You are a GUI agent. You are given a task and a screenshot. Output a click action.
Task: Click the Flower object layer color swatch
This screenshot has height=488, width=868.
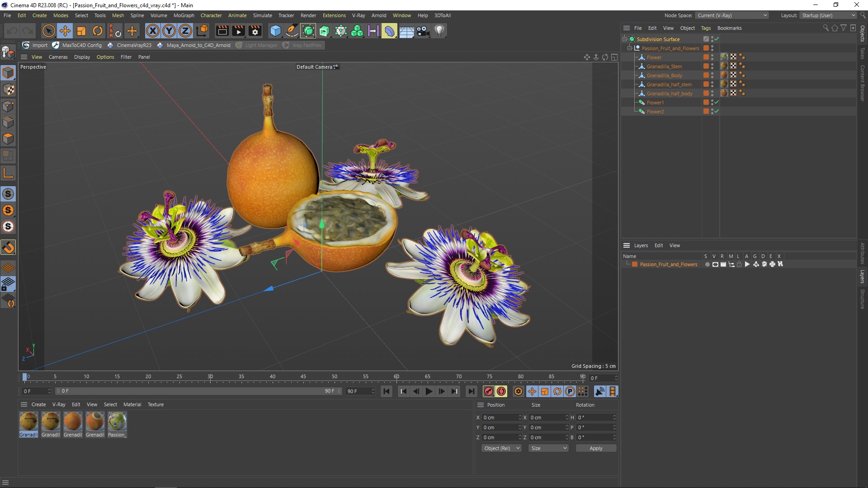click(x=706, y=57)
